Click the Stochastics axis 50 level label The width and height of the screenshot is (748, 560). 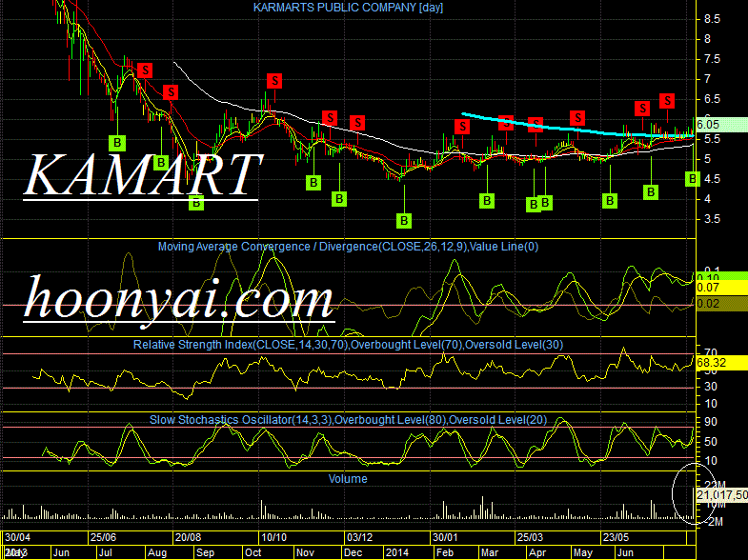(x=711, y=442)
